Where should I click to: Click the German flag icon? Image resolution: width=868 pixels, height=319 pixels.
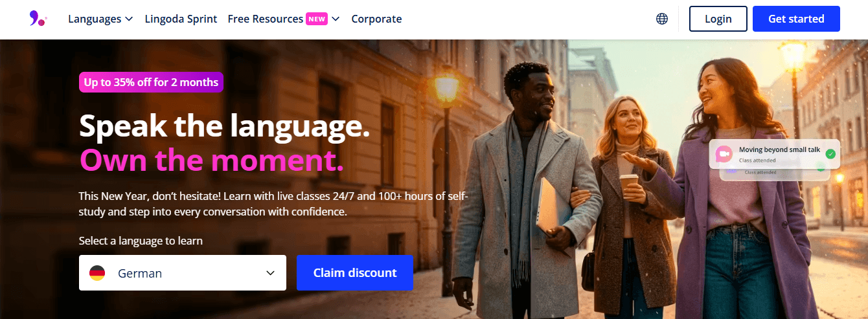[97, 273]
